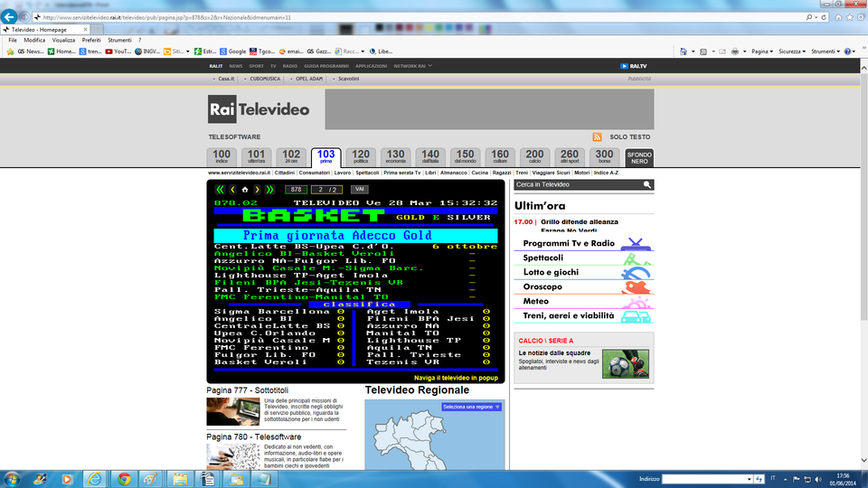Click the soccer ball thumbnail in Calcio Serie A

(x=626, y=363)
